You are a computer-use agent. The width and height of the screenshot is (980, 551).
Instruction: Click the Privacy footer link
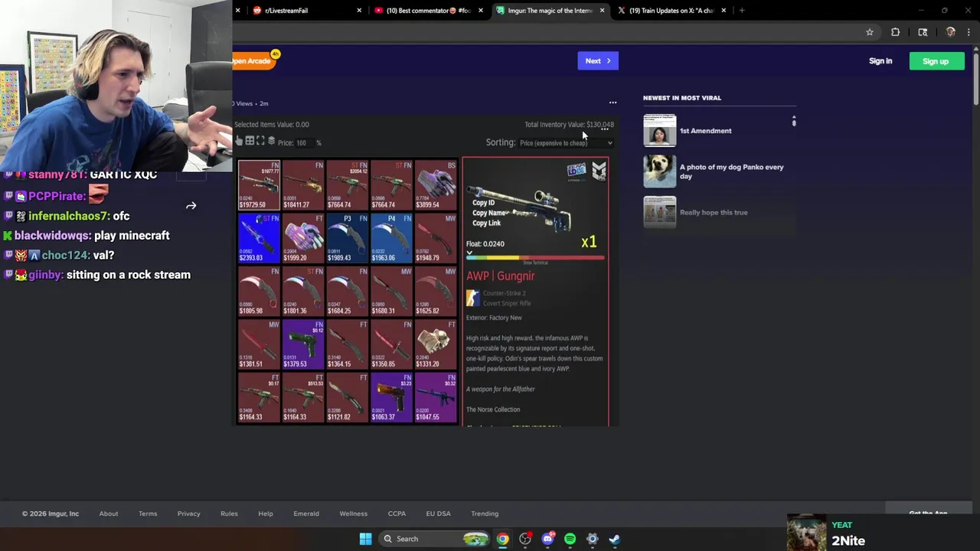click(189, 514)
